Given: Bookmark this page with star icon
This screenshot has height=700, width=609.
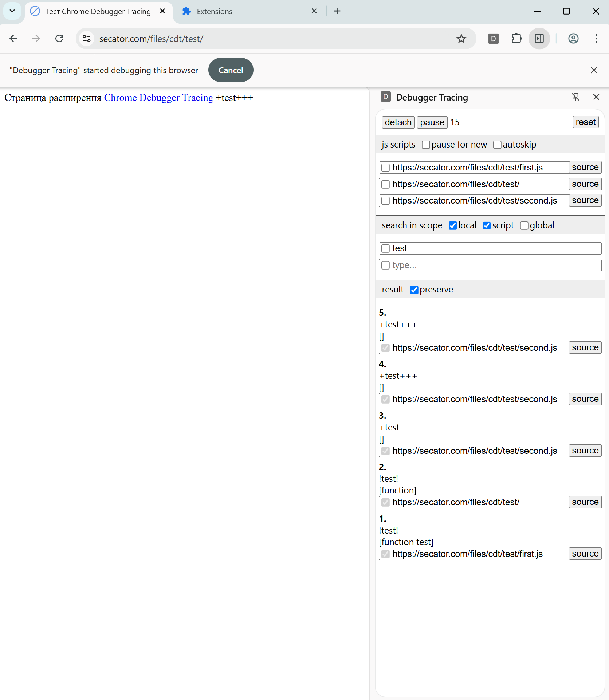Looking at the screenshot, I should point(461,39).
